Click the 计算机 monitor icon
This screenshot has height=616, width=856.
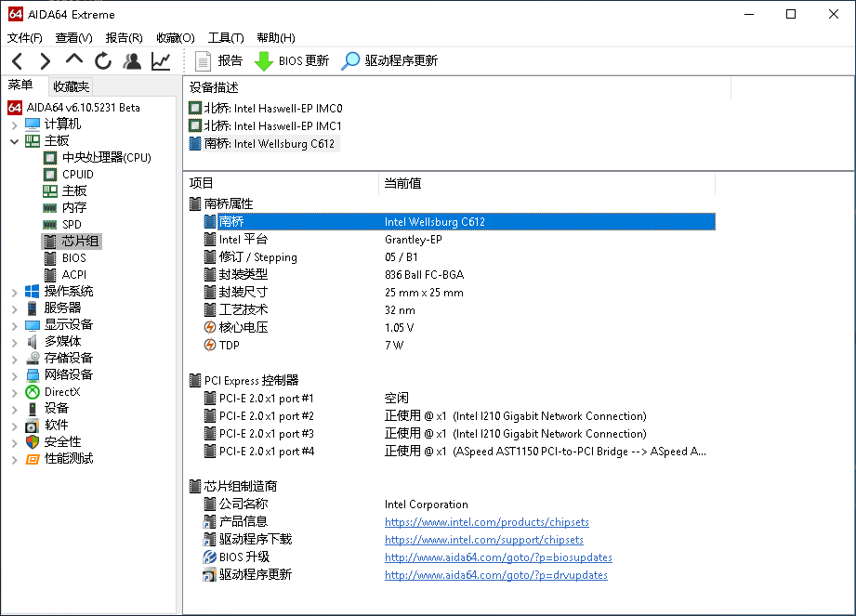33,125
